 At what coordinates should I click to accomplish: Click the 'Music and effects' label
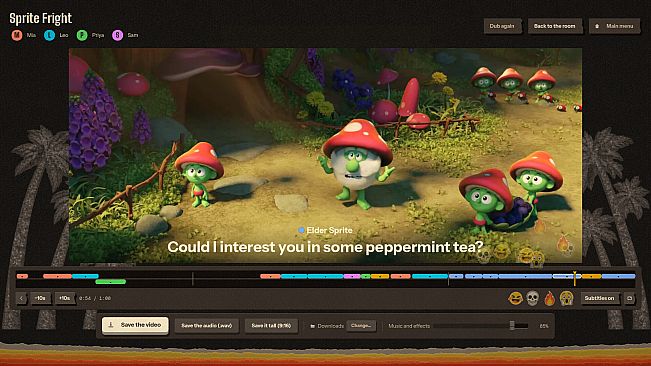409,326
